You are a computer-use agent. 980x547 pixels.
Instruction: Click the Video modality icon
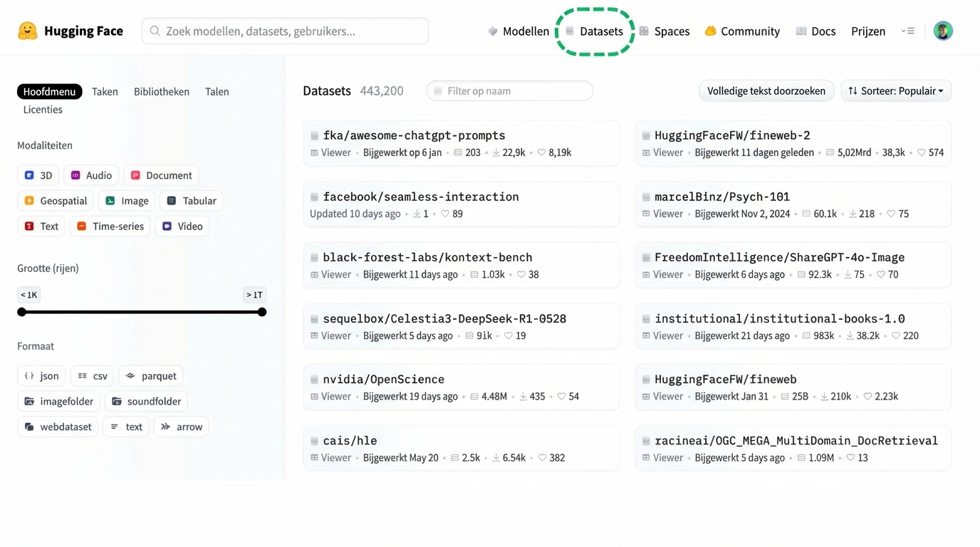click(167, 226)
